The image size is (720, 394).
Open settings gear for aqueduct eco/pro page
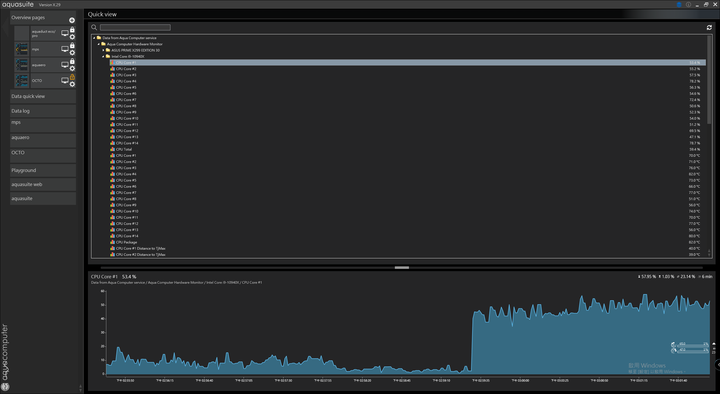72,37
